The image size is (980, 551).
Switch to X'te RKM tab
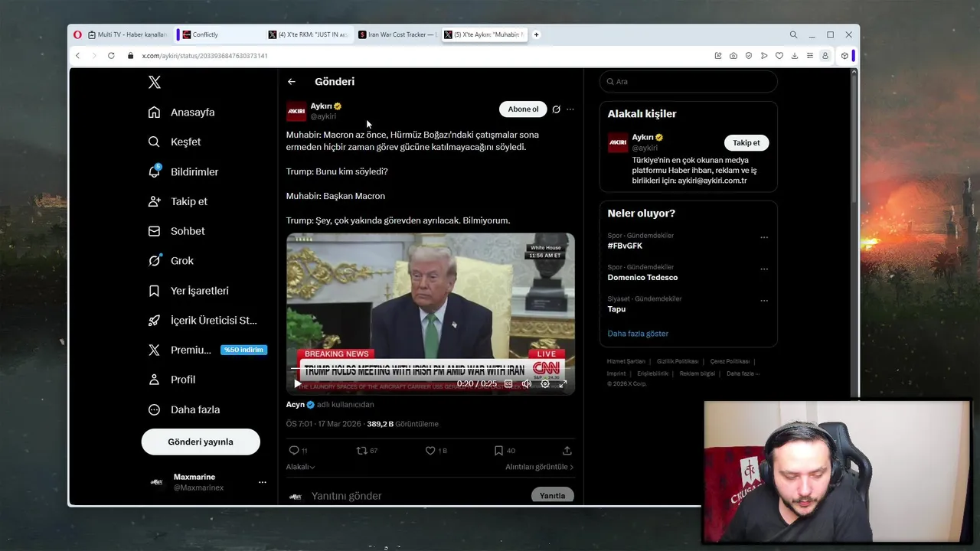point(308,34)
